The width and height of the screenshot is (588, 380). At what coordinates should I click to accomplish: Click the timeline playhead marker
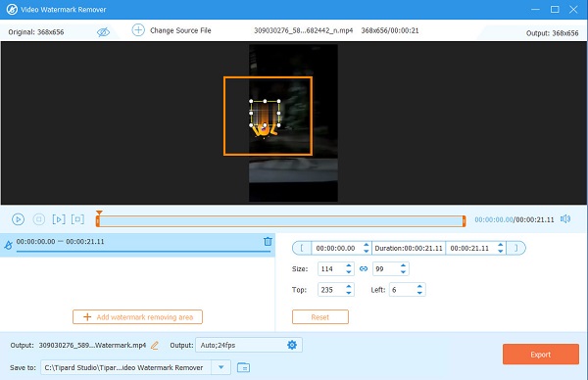pyautogui.click(x=99, y=213)
